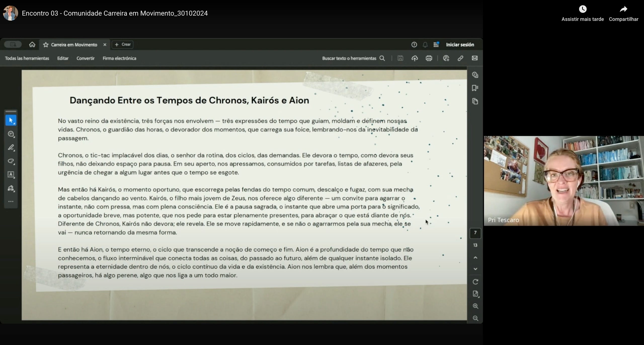644x345 pixels.
Task: Click Compartilhar button
Action: [624, 14]
